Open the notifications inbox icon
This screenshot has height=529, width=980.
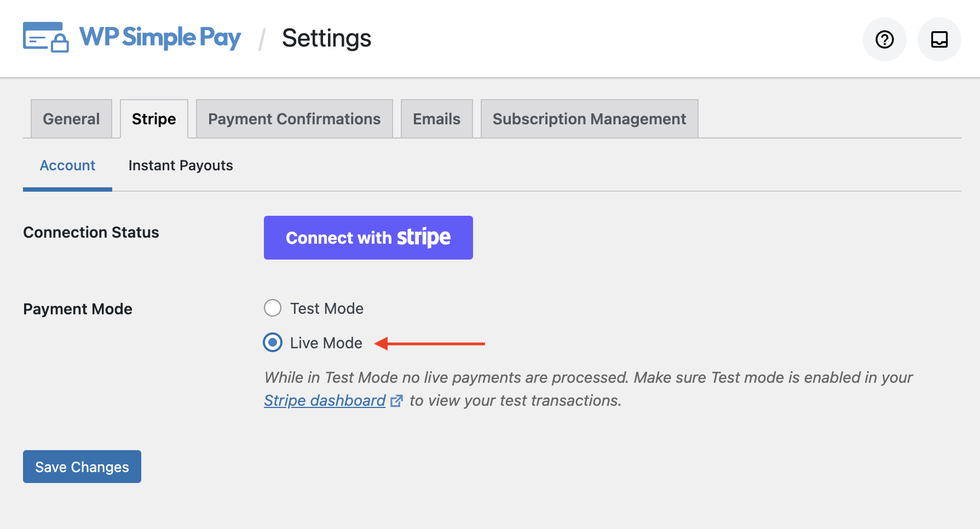(x=939, y=39)
